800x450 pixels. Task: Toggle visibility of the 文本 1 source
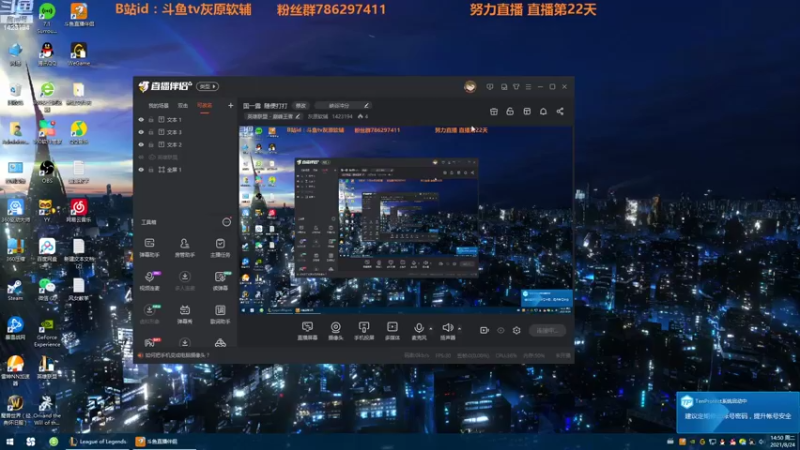coord(141,120)
